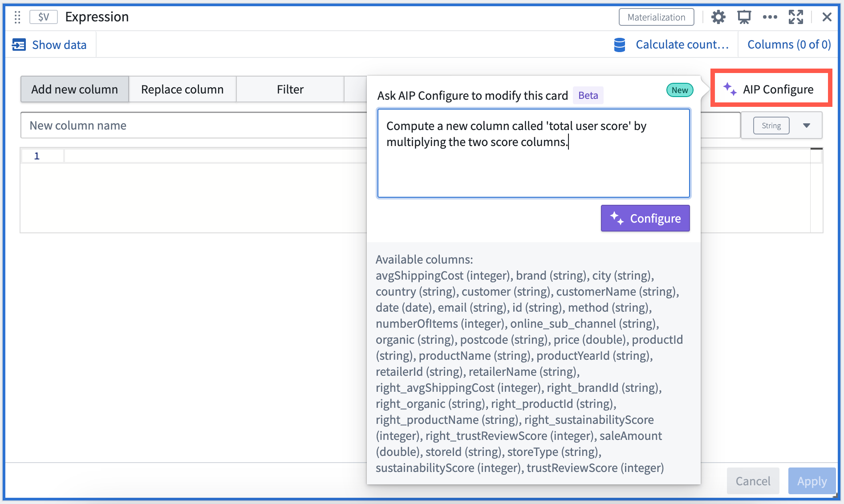Click the New column name field
Screen dimensions: 844x504
point(194,125)
